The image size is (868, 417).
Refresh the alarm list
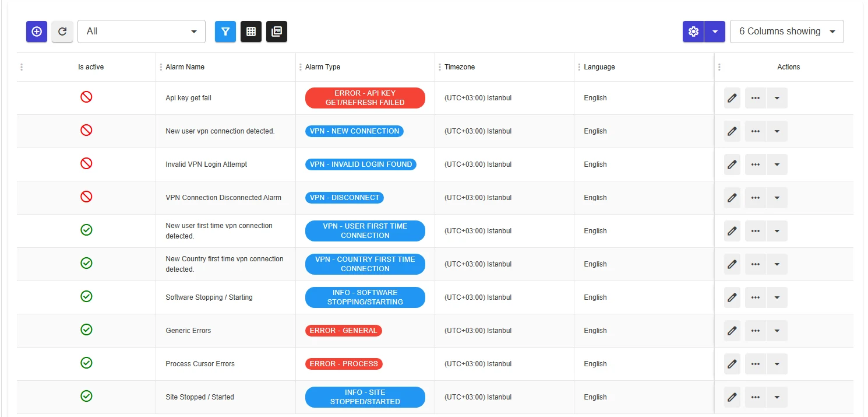tap(62, 31)
